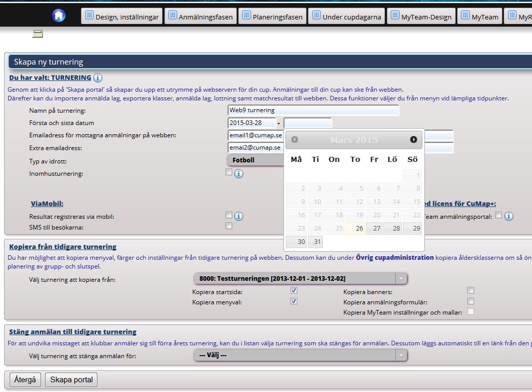This screenshot has height=392, width=532.
Task: Click the Återgå button
Action: click(25, 380)
